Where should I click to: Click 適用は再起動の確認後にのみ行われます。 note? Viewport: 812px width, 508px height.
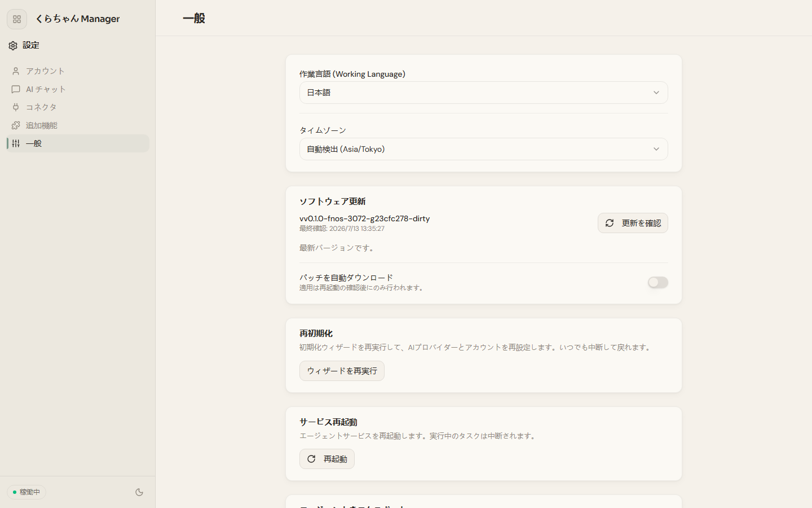[x=362, y=288]
